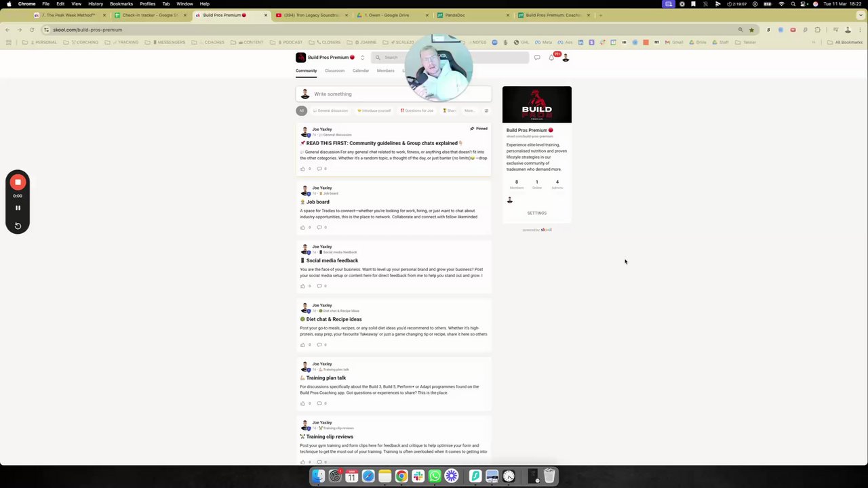Reload the page with Chrome's refresh button
Screen dimensions: 868x488
point(32,30)
